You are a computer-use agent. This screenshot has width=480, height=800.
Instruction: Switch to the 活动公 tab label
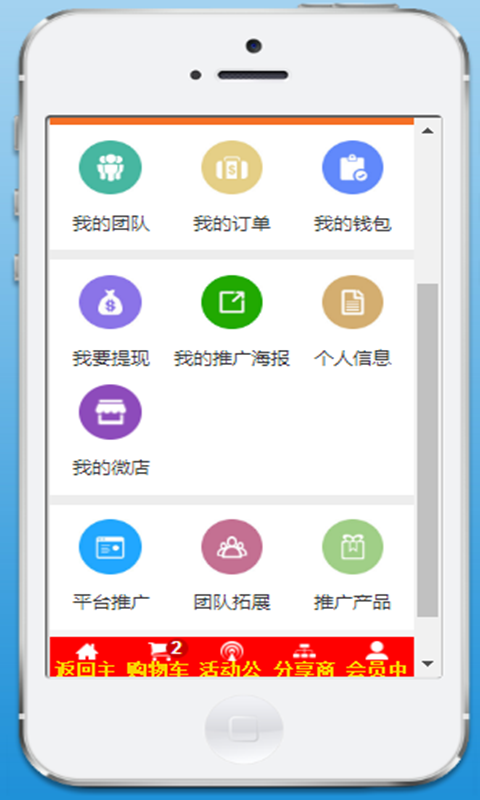pyautogui.click(x=231, y=669)
